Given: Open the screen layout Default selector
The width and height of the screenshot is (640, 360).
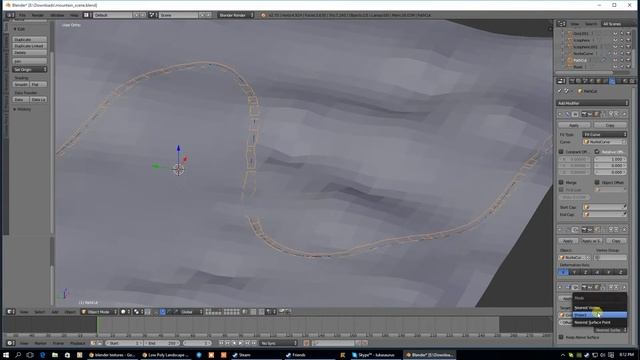Looking at the screenshot, I should click(113, 15).
